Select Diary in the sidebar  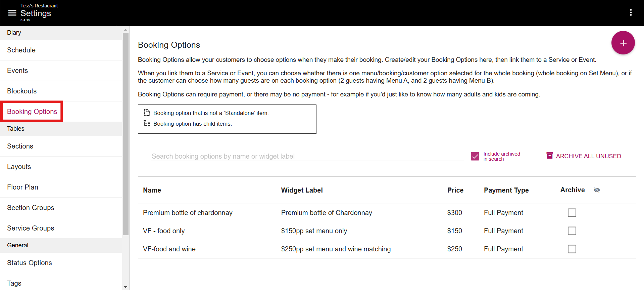point(14,33)
